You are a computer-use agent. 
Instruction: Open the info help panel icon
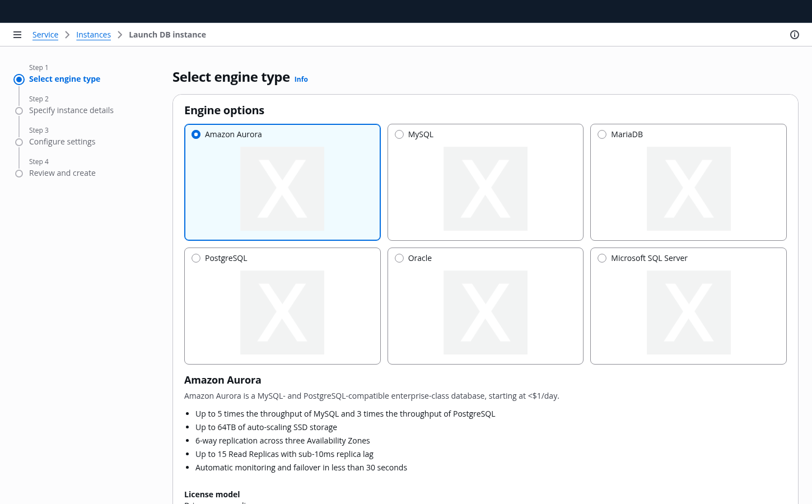click(x=795, y=35)
